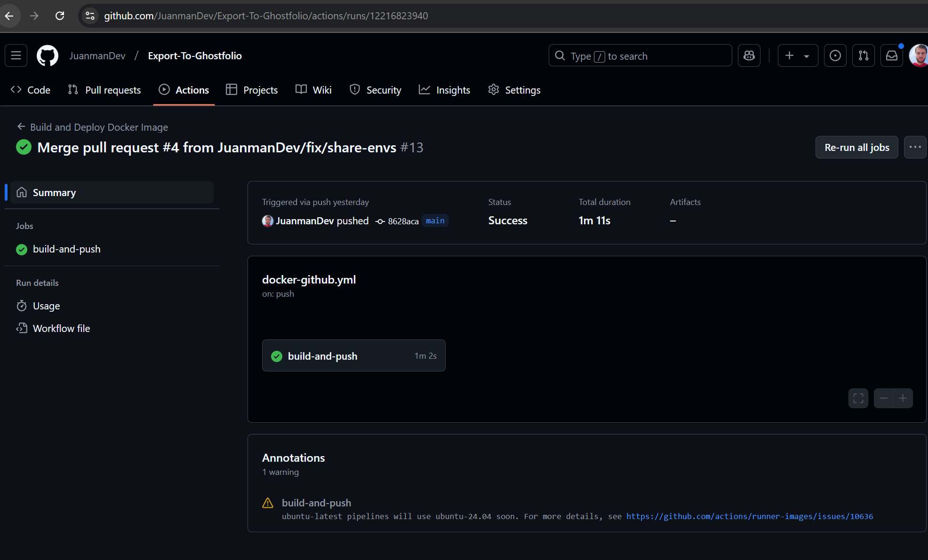
Task: Open the Workflow file view
Action: pyautogui.click(x=61, y=328)
